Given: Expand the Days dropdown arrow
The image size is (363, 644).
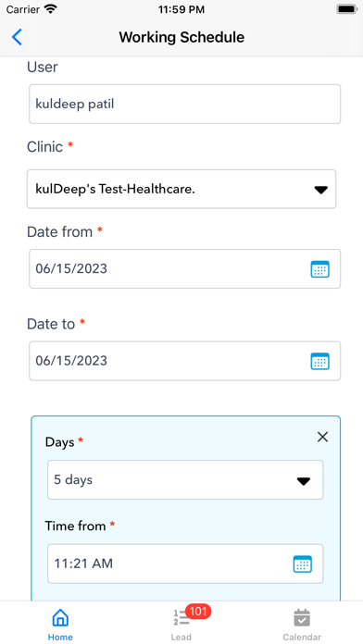Looking at the screenshot, I should [304, 481].
